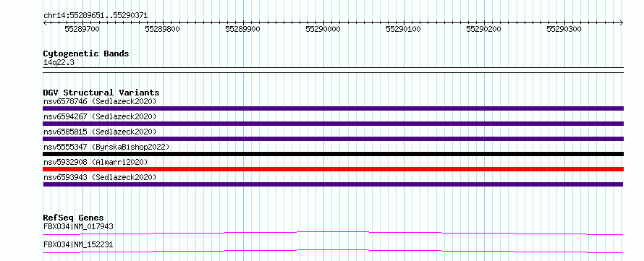Click purple bar below nsv6578746

click(333, 108)
